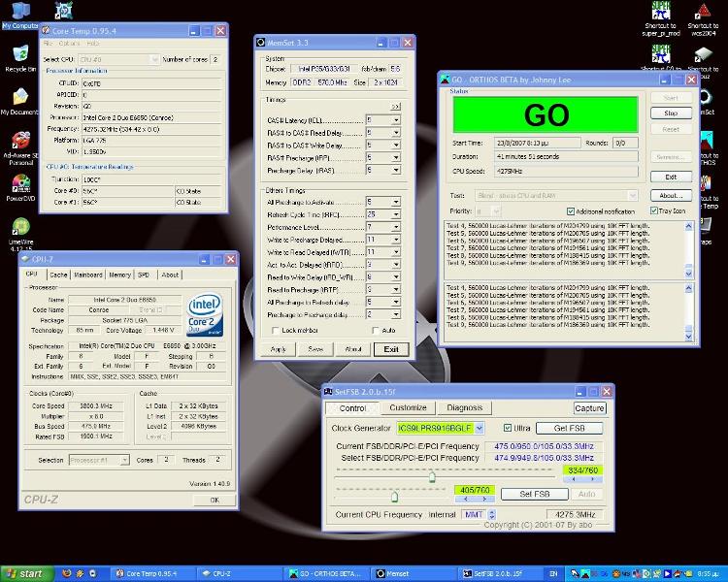
Task: Open Customize tab in SetFSB
Action: pos(408,407)
